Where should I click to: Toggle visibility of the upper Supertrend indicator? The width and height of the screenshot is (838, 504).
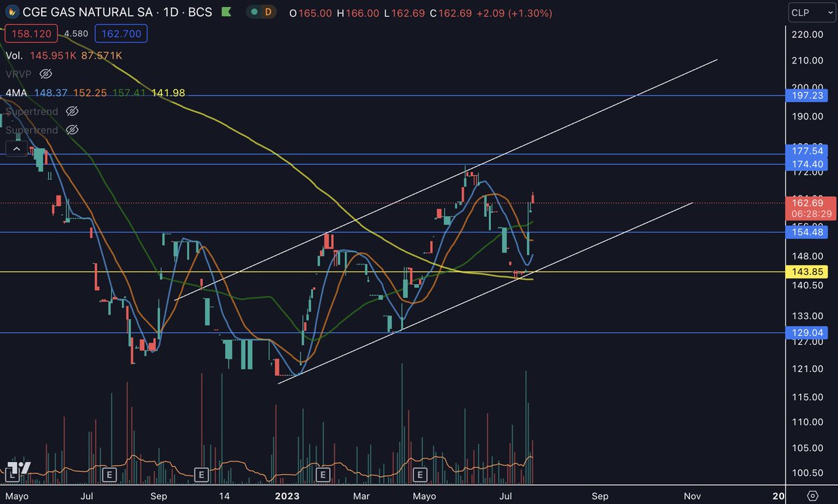click(72, 111)
